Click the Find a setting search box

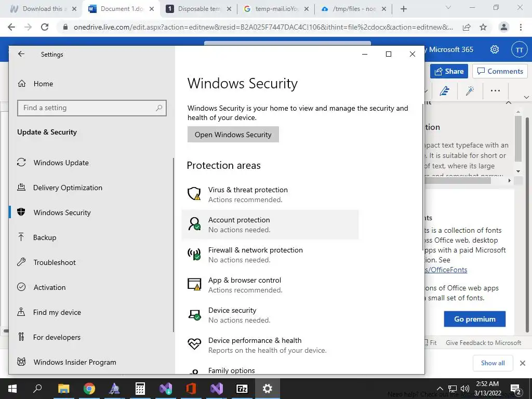[92, 108]
